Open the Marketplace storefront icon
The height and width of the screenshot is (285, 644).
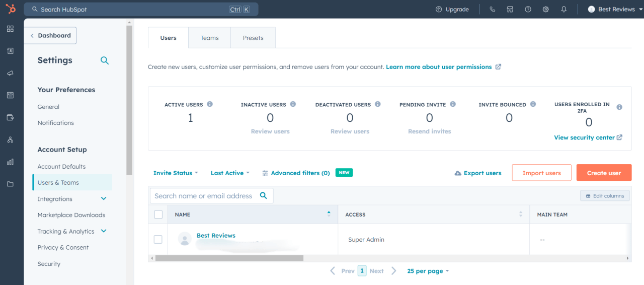coord(510,9)
